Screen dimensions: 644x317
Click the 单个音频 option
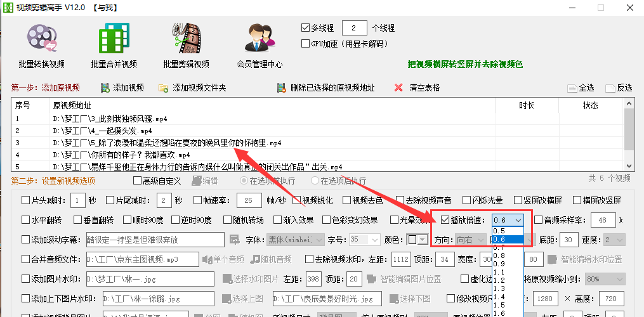pos(223,259)
